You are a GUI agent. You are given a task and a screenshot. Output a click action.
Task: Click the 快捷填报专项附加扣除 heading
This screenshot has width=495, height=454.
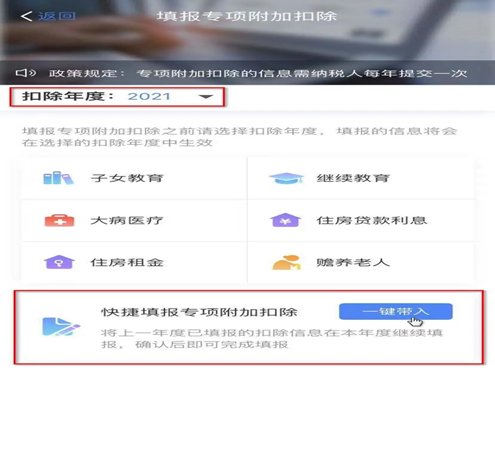pos(199,312)
